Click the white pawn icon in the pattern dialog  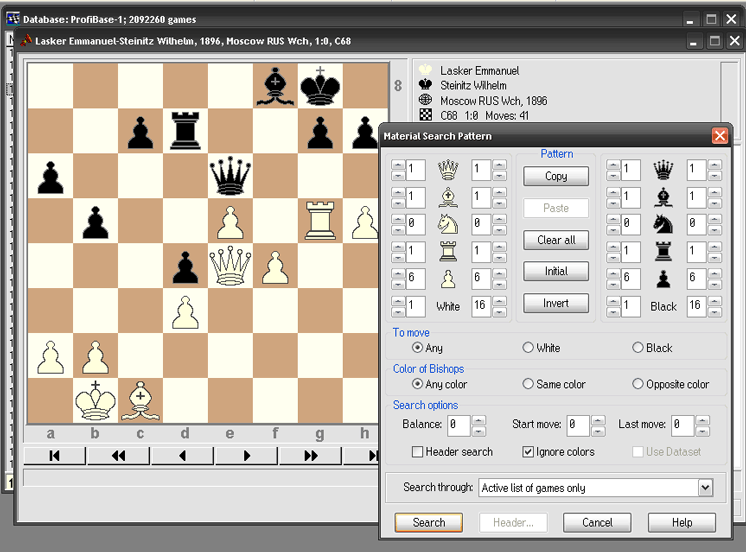[448, 279]
